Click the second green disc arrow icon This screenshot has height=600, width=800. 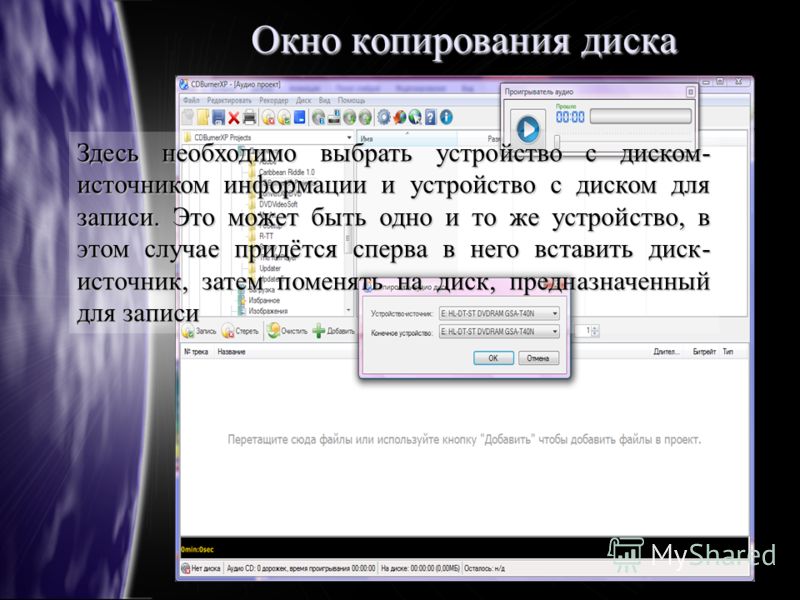tap(365, 118)
